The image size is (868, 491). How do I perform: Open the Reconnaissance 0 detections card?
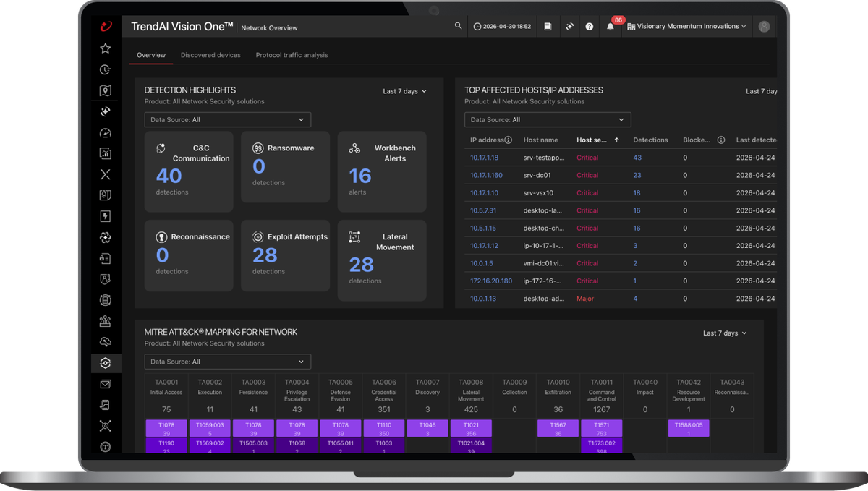[x=189, y=256]
